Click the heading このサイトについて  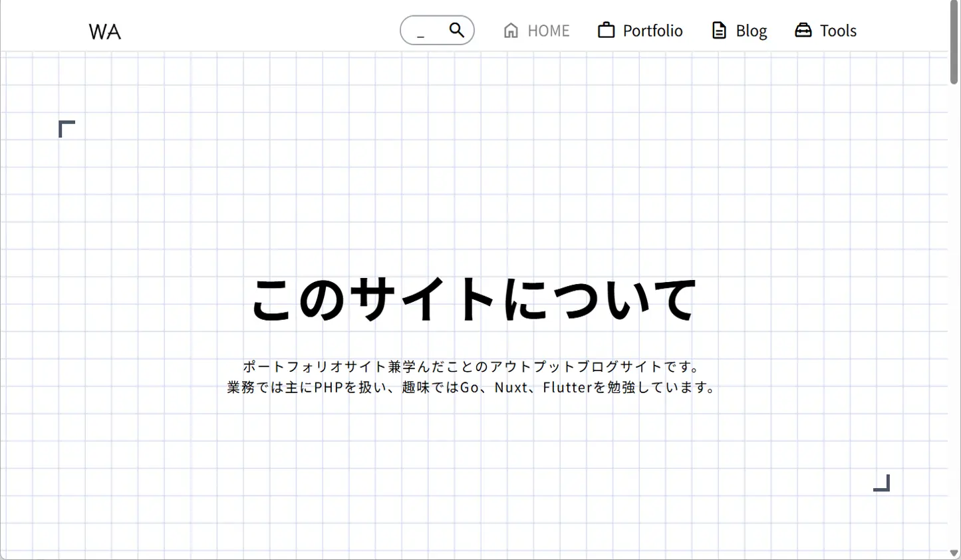(472, 297)
